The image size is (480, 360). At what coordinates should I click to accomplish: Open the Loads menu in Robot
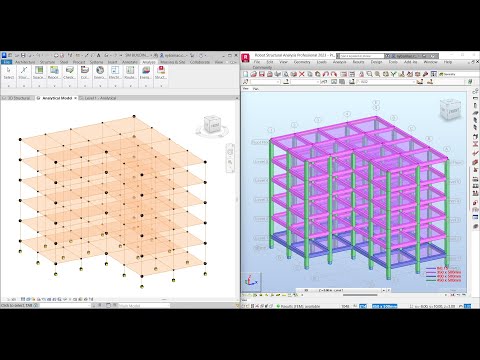click(x=322, y=62)
